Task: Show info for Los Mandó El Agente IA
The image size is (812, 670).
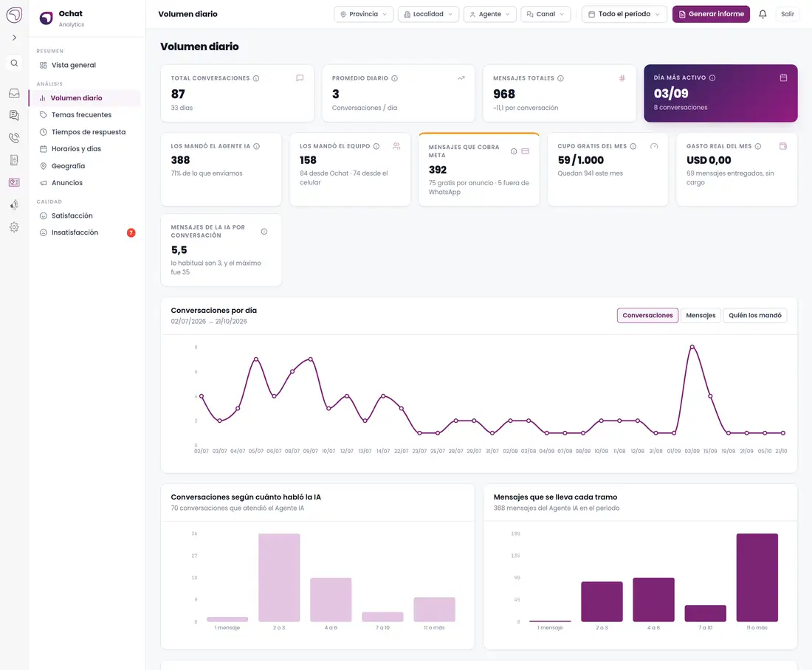Action: click(x=256, y=146)
